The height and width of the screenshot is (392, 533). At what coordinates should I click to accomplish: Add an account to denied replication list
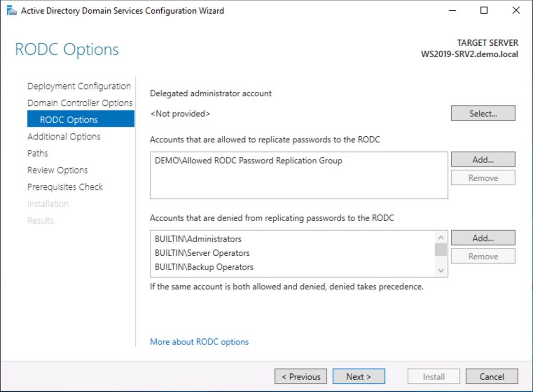pos(483,238)
